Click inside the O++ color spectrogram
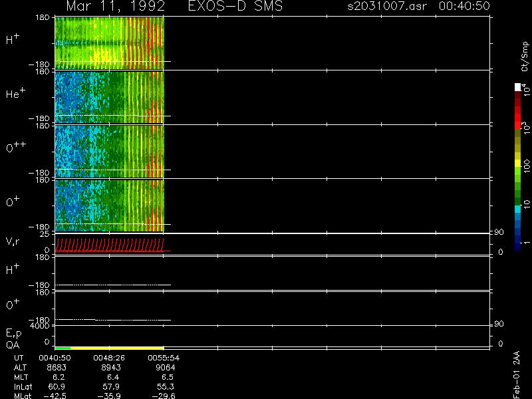This screenshot has width=532, height=399. [x=109, y=152]
